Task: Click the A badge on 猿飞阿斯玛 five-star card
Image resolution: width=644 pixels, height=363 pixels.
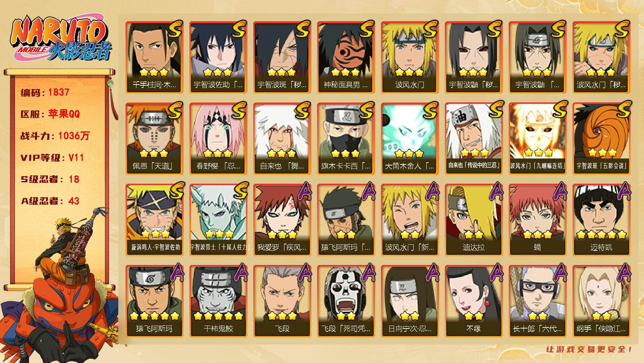Action: (176, 273)
